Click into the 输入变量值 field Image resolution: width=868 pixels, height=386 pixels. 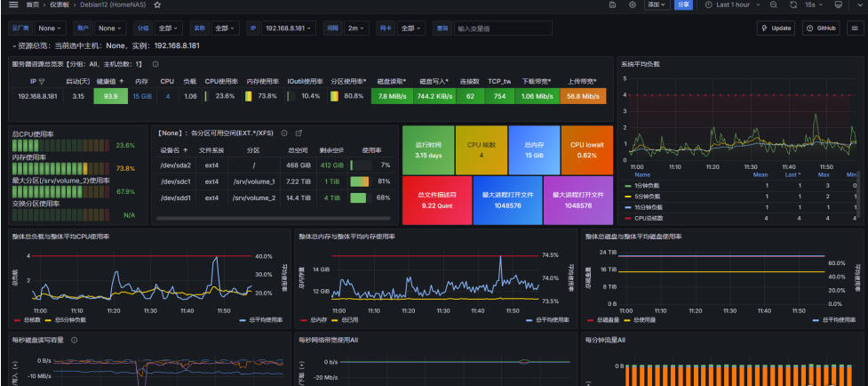[503, 28]
